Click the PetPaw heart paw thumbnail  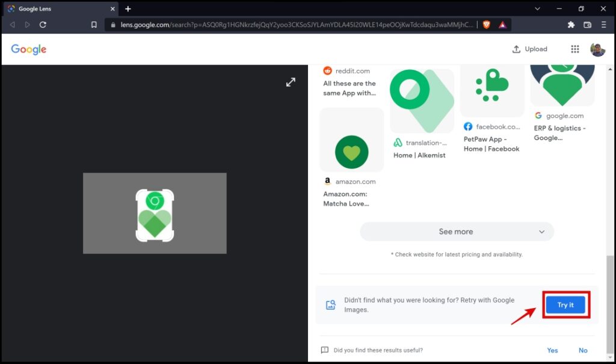click(x=492, y=90)
